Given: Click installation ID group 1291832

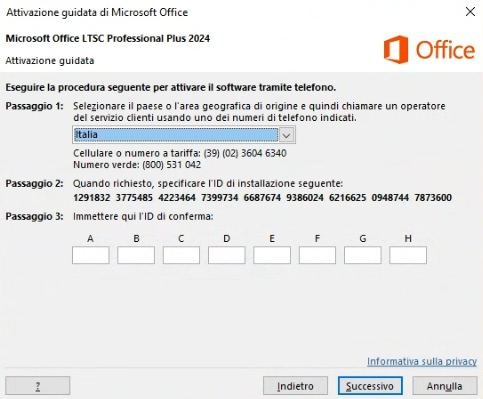Looking at the screenshot, I should coord(92,198).
